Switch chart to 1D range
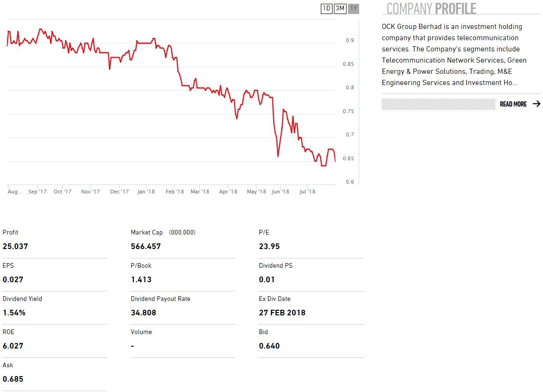The width and height of the screenshot is (543, 392). [326, 8]
